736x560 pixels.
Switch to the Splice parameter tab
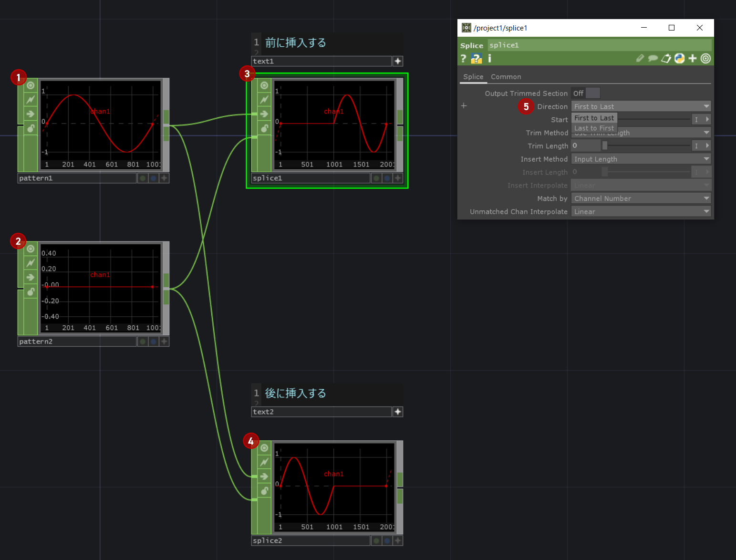(x=473, y=77)
